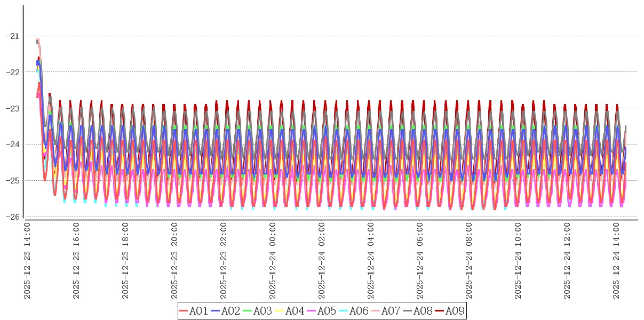Click the -21 y-axis value label
The image size is (644, 320).
coord(12,36)
